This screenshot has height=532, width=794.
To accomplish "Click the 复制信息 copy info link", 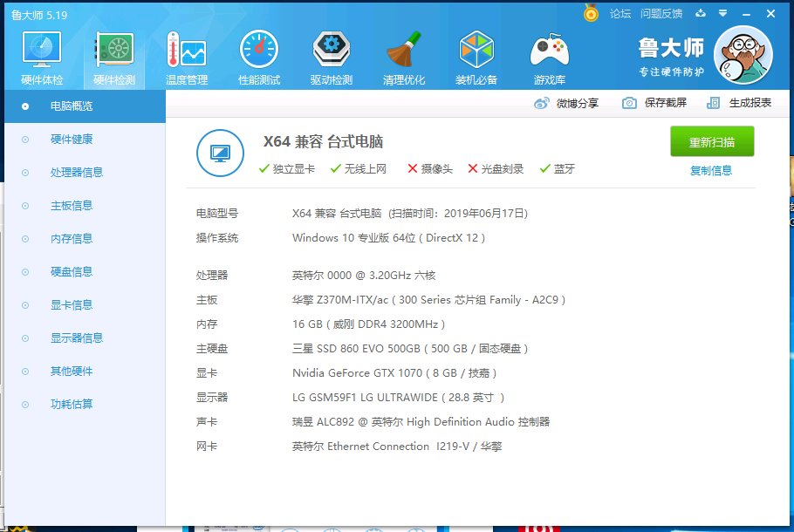I will pos(711,171).
